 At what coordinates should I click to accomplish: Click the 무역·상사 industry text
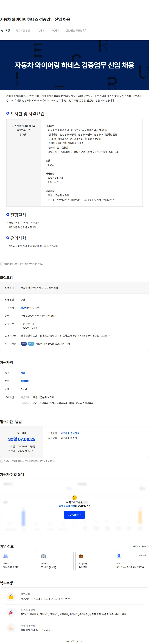pos(83,567)
